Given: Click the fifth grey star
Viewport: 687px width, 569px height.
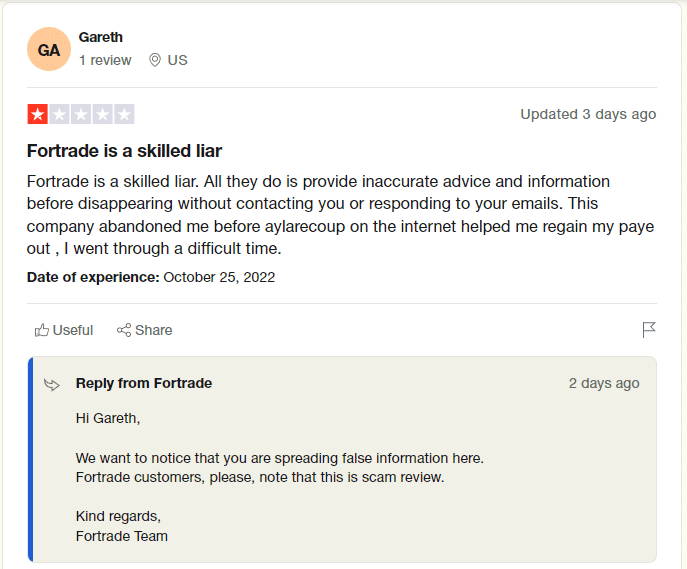Looking at the screenshot, I should click(124, 114).
